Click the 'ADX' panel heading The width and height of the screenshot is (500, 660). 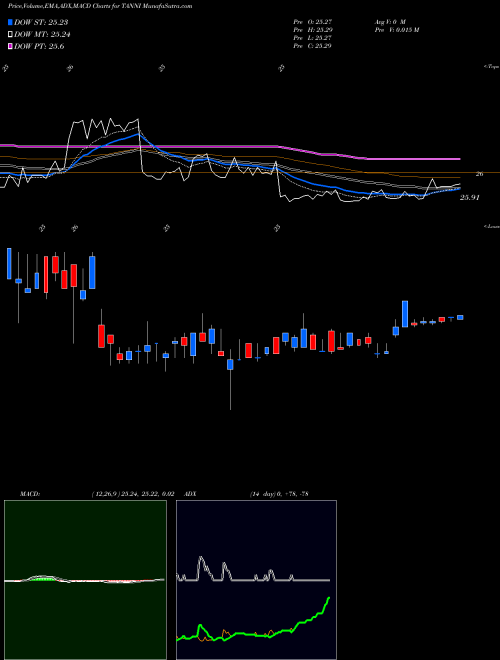190,494
